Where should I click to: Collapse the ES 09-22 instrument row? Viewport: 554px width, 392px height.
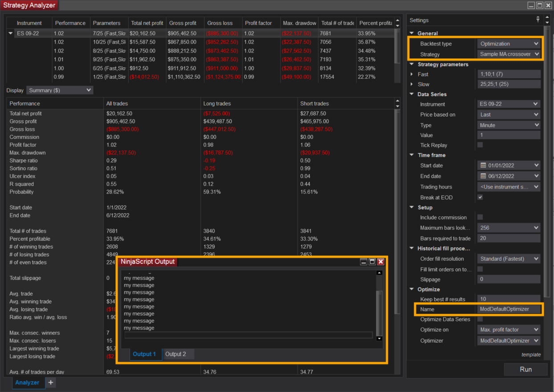[x=11, y=33]
